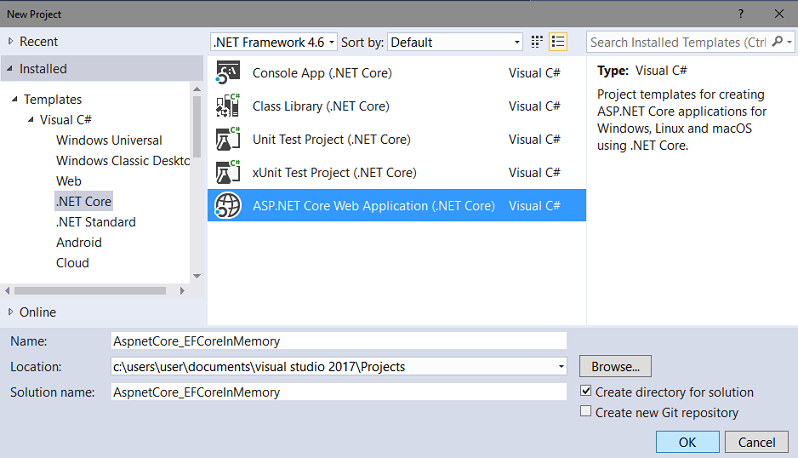Collapse the Templates tree node
This screenshot has height=458, width=798.
(x=15, y=99)
